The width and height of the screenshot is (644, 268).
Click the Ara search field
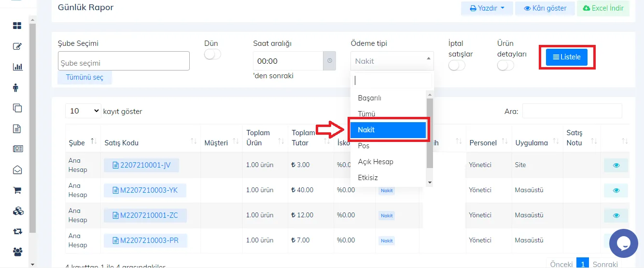point(572,111)
